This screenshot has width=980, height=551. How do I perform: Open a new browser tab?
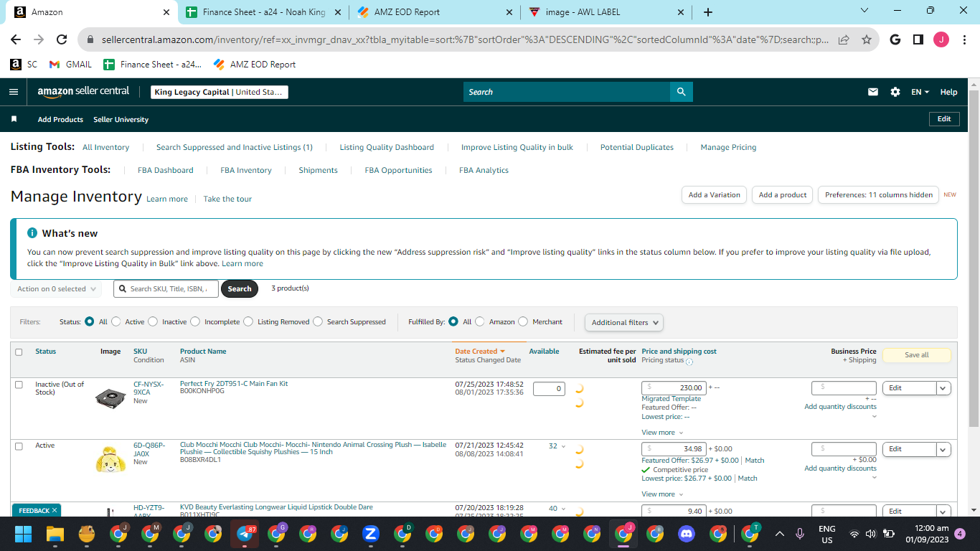tap(708, 12)
